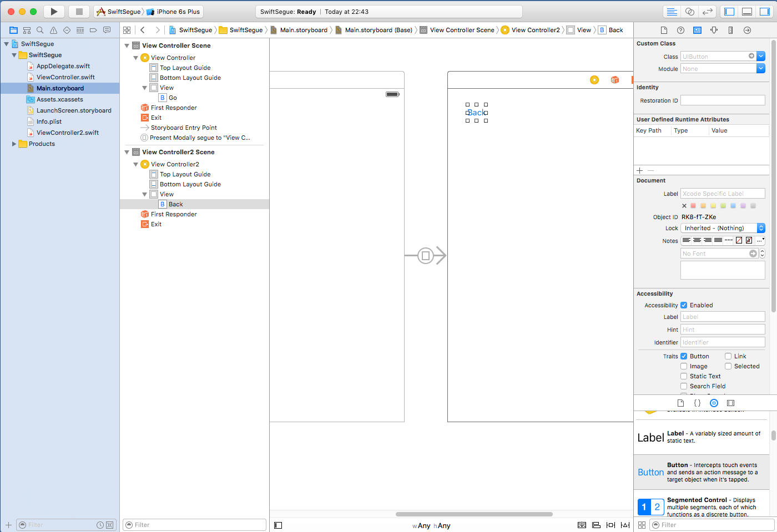Uncheck the Button trait checkbox
Screen dimensions: 777x532
[684, 356]
